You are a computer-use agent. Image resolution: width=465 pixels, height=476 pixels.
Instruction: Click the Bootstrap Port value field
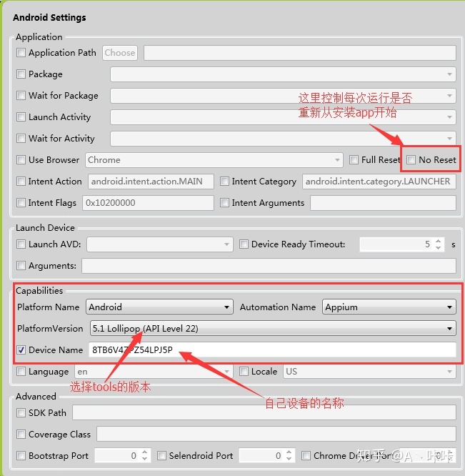117,456
